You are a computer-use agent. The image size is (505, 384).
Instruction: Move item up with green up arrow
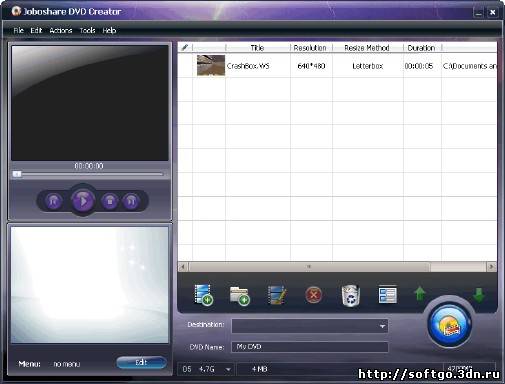coord(420,294)
